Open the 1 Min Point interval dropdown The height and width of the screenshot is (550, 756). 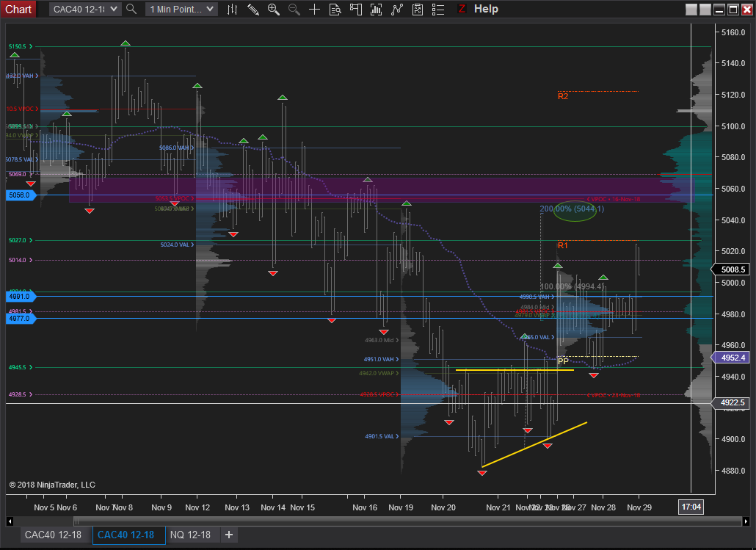(x=181, y=9)
